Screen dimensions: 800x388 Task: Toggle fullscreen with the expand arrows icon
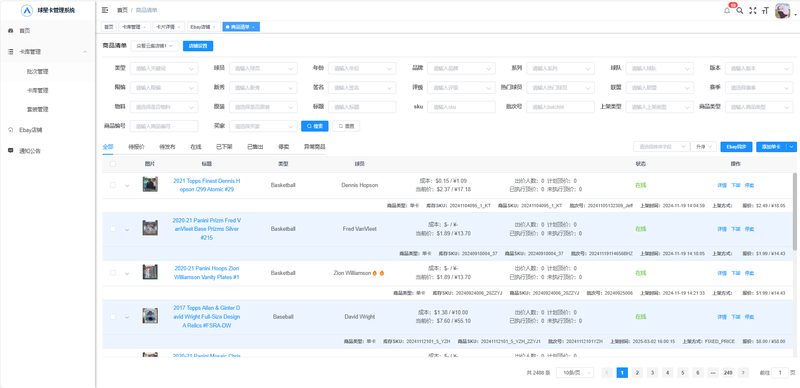(753, 10)
